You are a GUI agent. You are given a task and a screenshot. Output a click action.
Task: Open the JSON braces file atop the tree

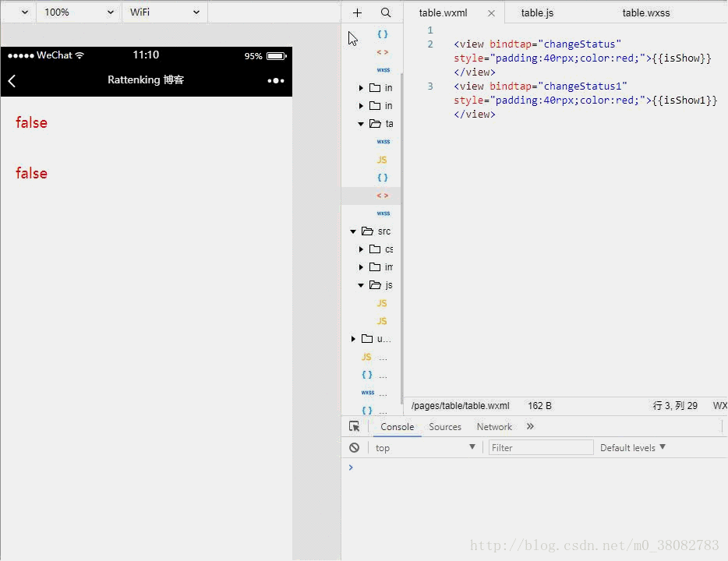click(382, 34)
